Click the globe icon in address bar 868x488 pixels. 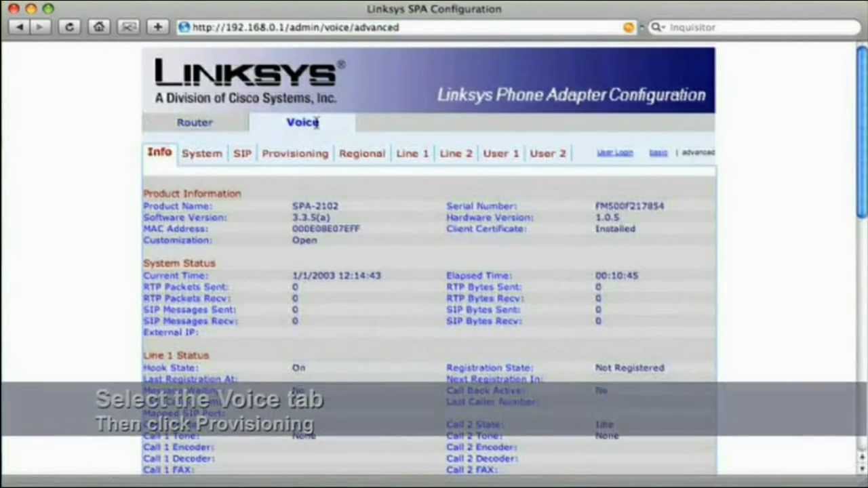[184, 27]
